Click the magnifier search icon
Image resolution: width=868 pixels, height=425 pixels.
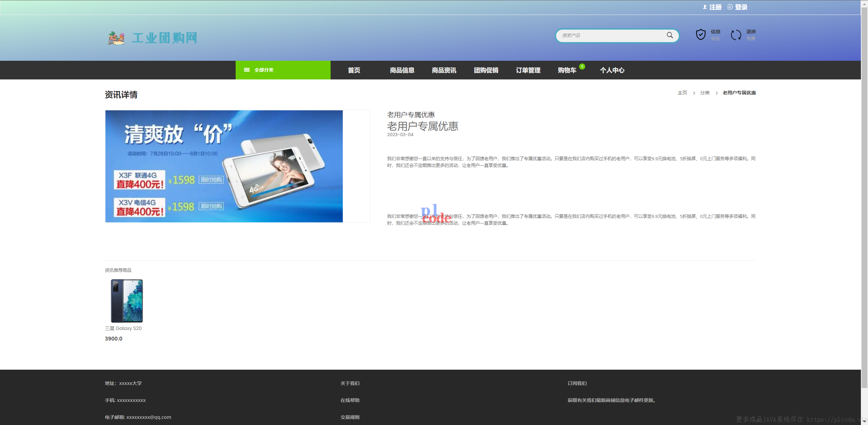pos(670,35)
